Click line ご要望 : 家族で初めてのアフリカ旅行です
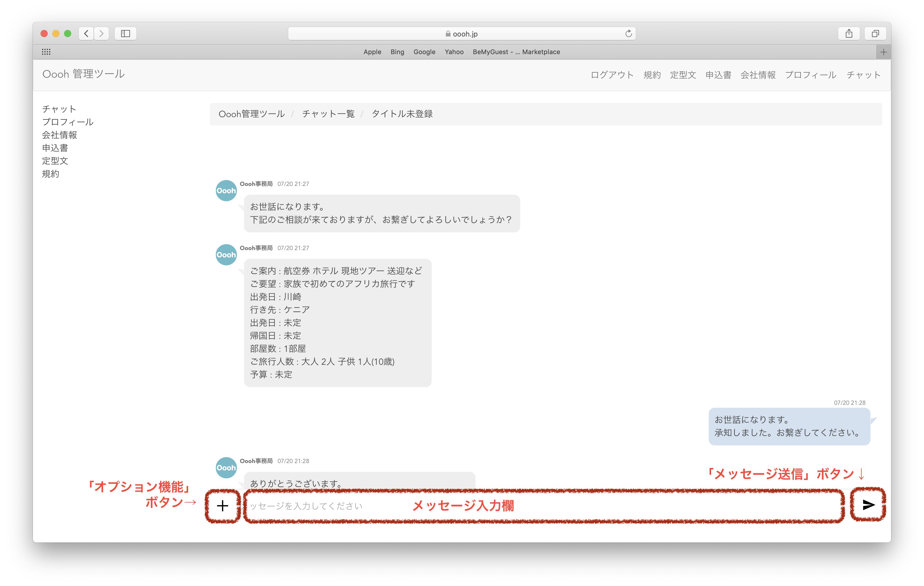Viewport: 924px width, 586px height. 333,284
